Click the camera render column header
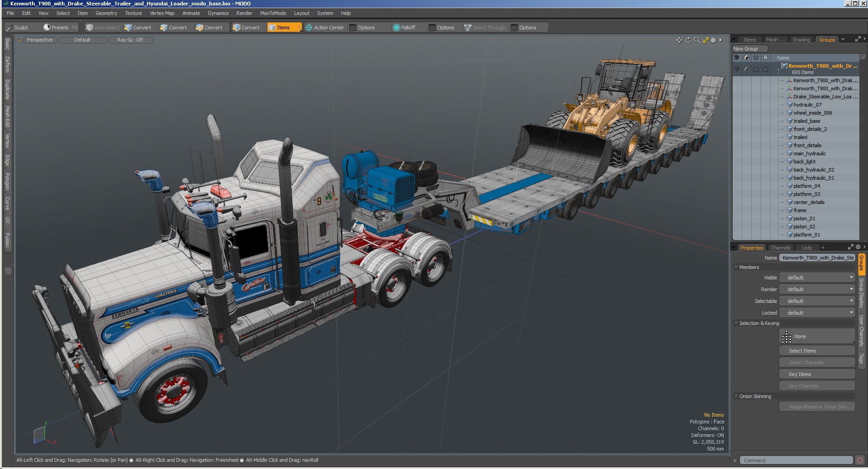The width and height of the screenshot is (868, 469). coord(747,58)
